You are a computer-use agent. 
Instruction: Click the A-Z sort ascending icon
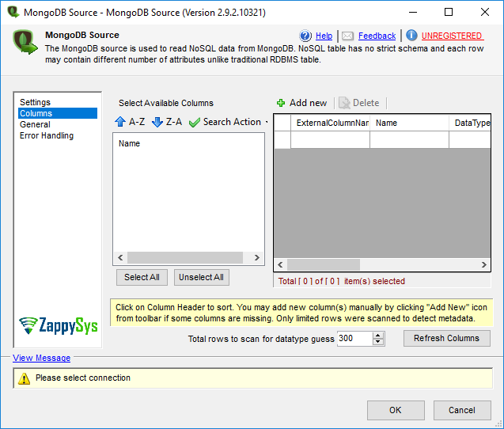120,122
